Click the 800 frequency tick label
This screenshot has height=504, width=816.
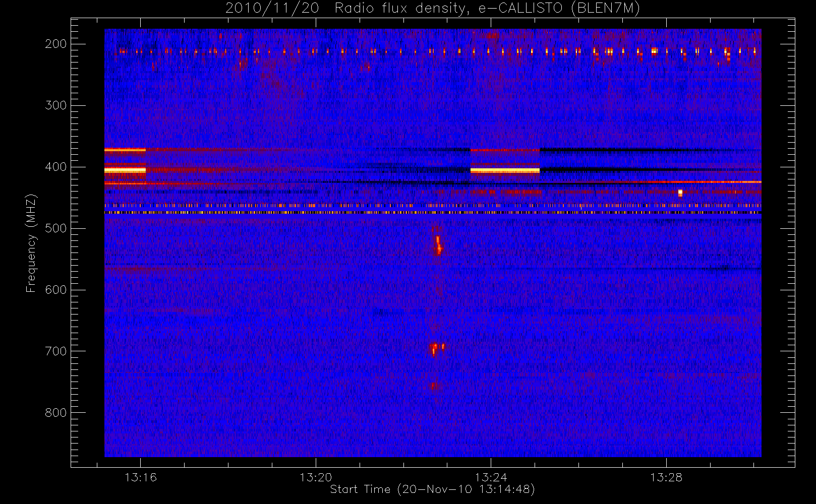56,413
